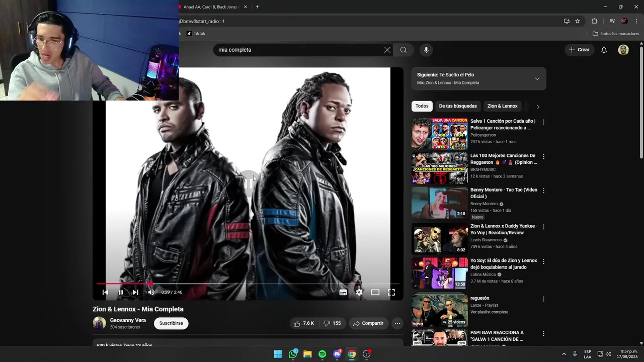Open the Geovanny Vera channel name link
This screenshot has width=644, height=362.
(128, 320)
